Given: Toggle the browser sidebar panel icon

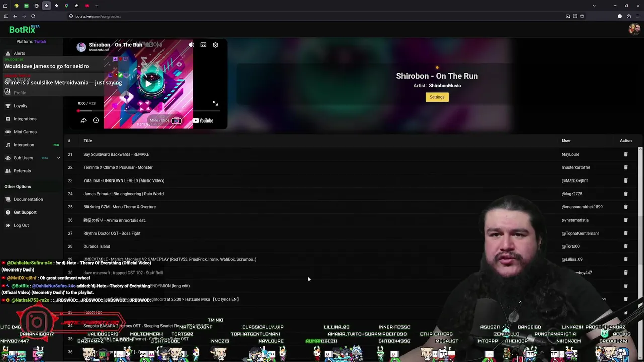Looking at the screenshot, I should point(6,16).
